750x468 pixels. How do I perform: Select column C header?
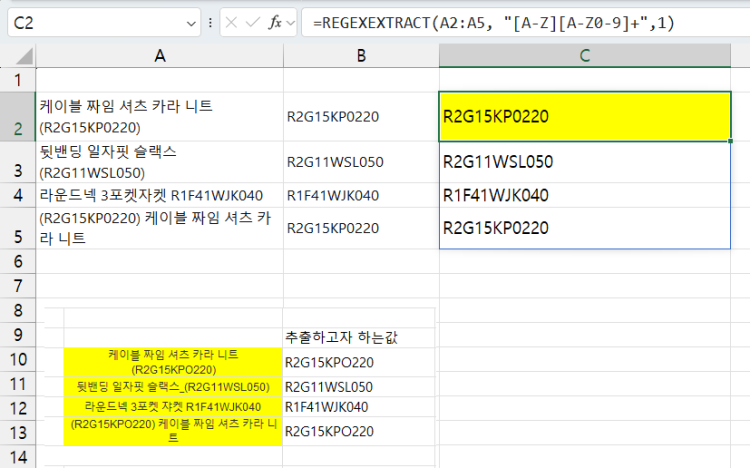pyautogui.click(x=585, y=56)
